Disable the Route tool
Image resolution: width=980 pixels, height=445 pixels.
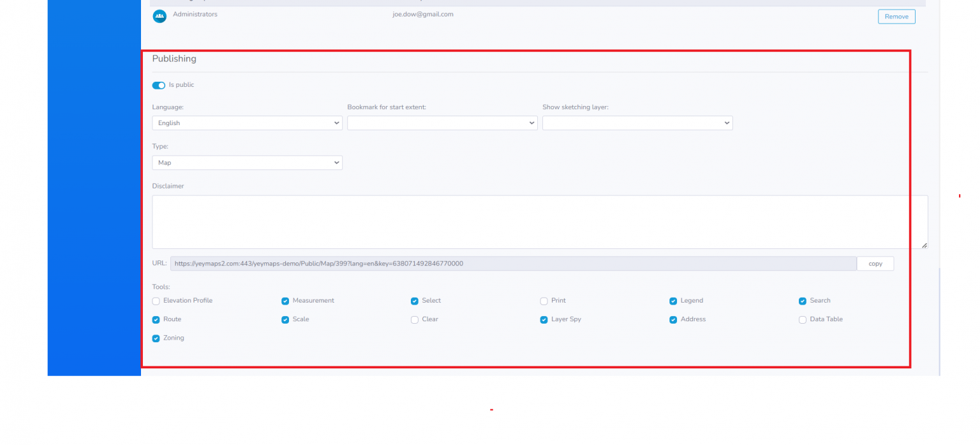coord(156,319)
